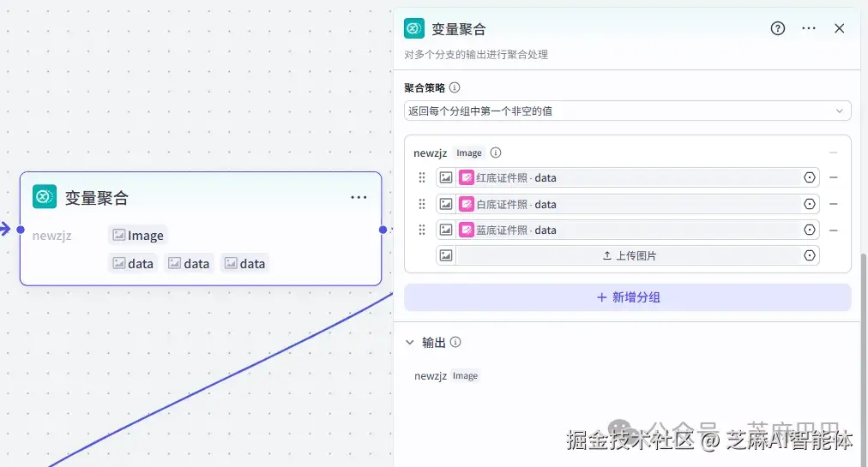Click the panel description 对多个分支的输出进行聚合处理
This screenshot has width=868, height=467.
(x=476, y=54)
